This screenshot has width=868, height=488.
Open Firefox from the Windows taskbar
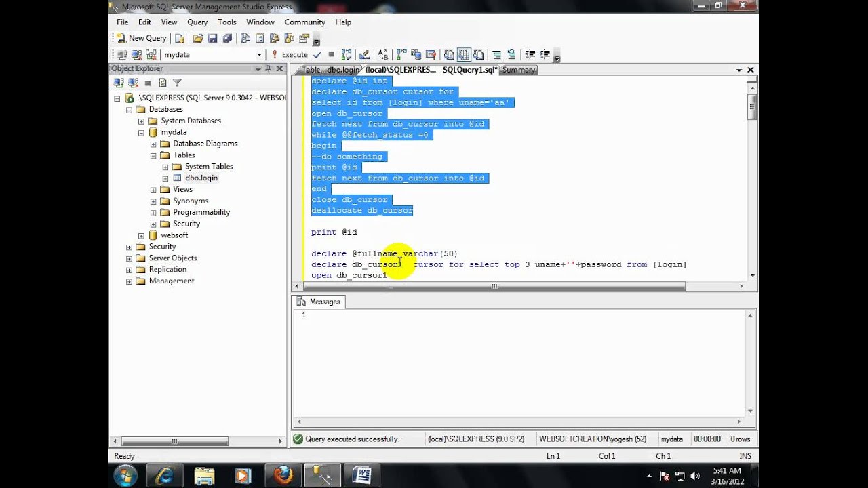tap(283, 476)
